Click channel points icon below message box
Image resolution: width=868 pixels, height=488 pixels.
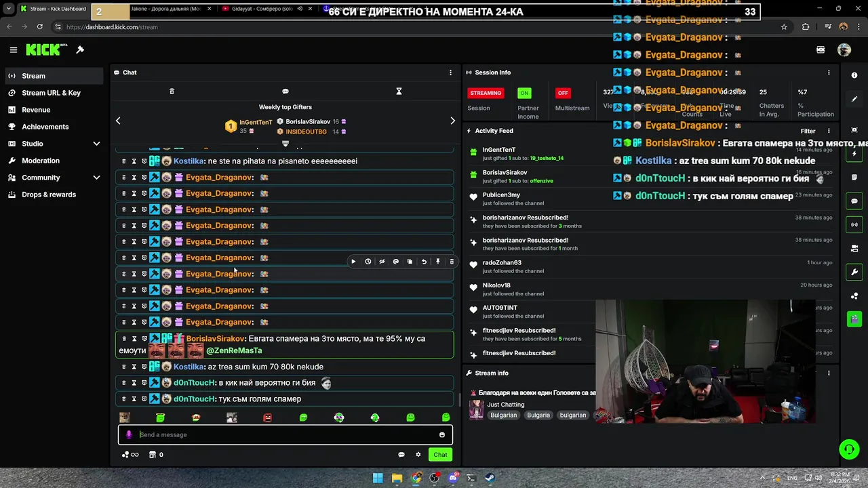(130, 455)
